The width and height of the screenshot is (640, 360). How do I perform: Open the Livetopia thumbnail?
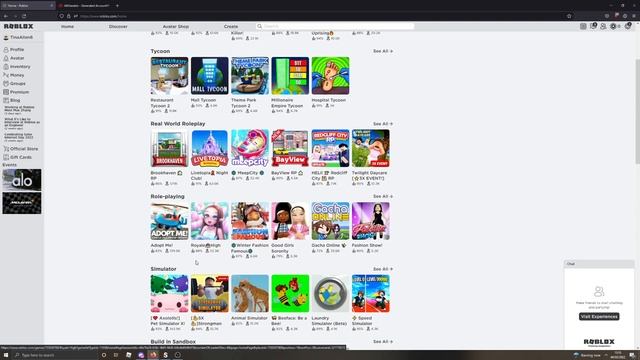click(209, 148)
